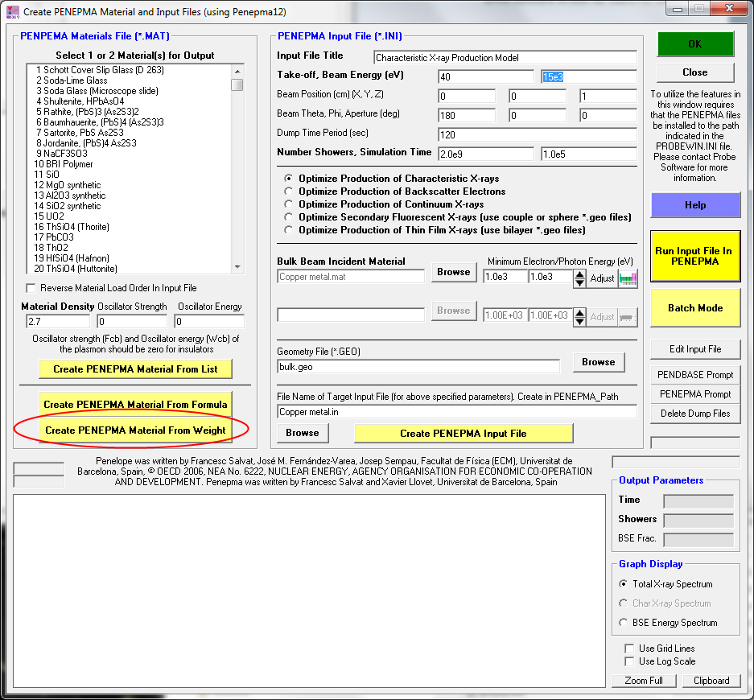
Task: Click the periodic table icon beside Adjust
Action: click(628, 278)
